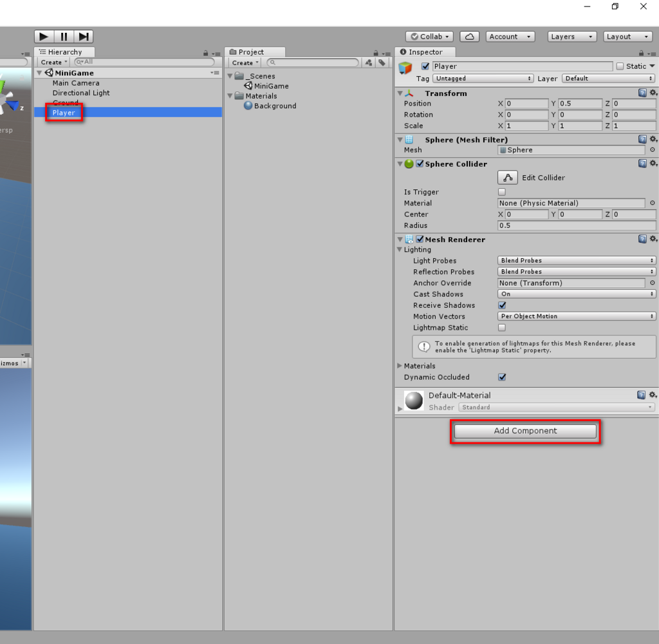Expand the Materials foldout
This screenshot has width=659, height=644.
point(400,366)
